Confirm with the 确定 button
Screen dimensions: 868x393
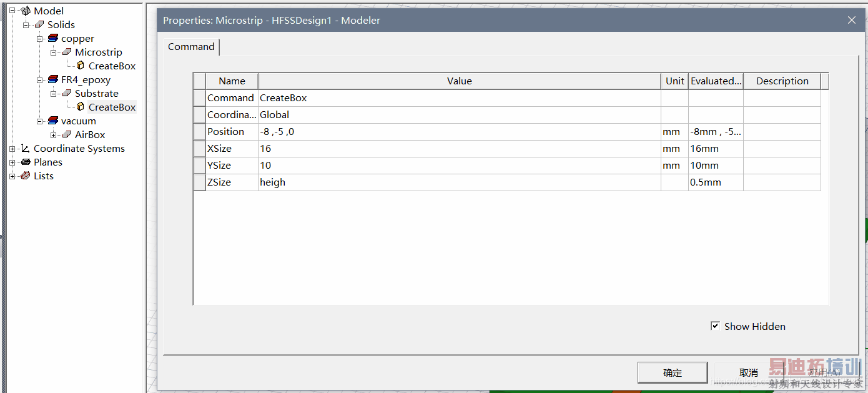click(x=673, y=372)
